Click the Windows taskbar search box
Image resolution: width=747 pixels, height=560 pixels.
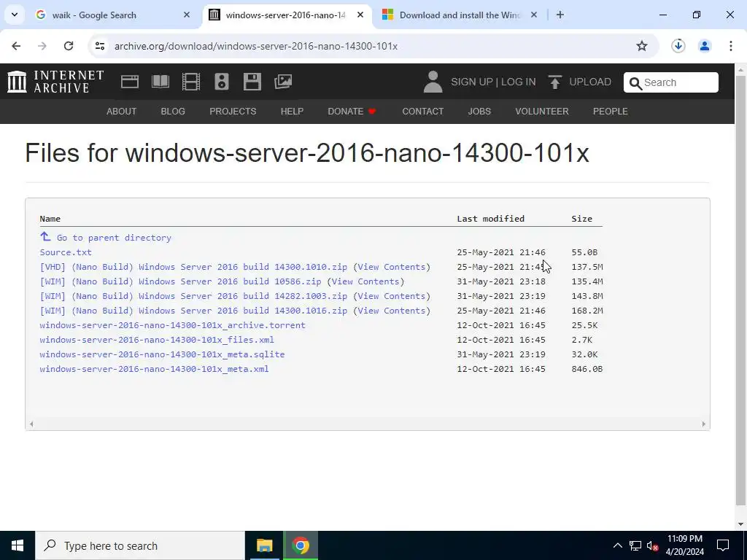(140, 545)
